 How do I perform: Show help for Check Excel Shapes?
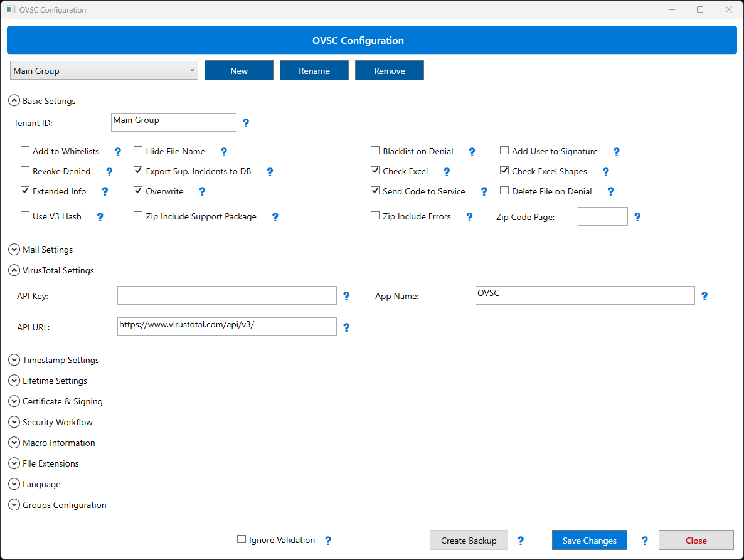pos(605,172)
